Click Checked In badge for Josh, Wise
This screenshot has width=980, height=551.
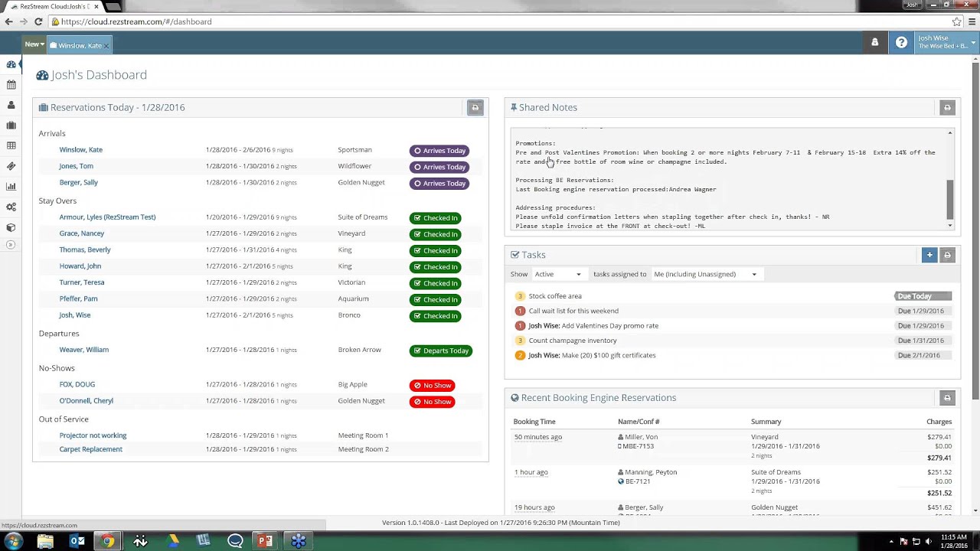pyautogui.click(x=435, y=316)
